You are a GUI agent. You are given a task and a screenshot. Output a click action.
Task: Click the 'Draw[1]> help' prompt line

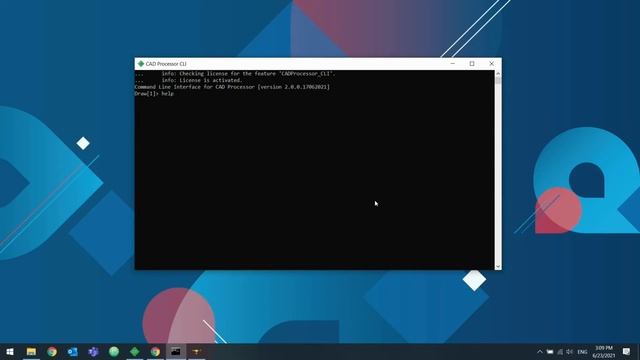tap(154, 93)
